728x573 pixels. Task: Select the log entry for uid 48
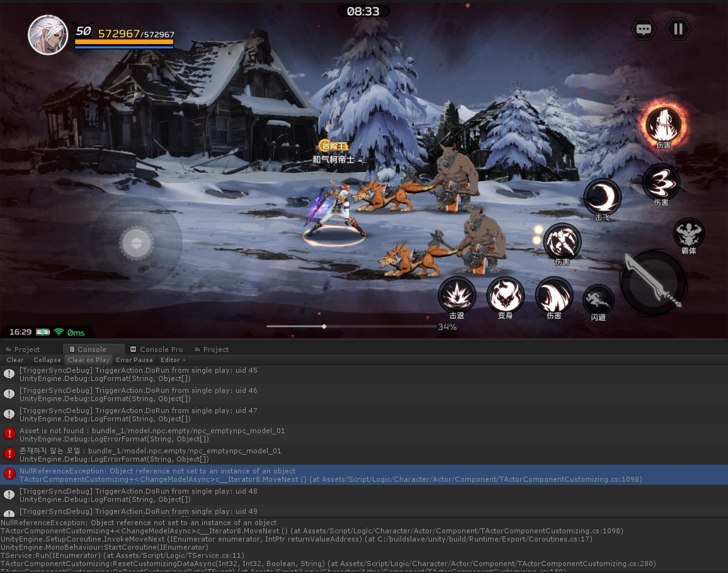(364, 495)
